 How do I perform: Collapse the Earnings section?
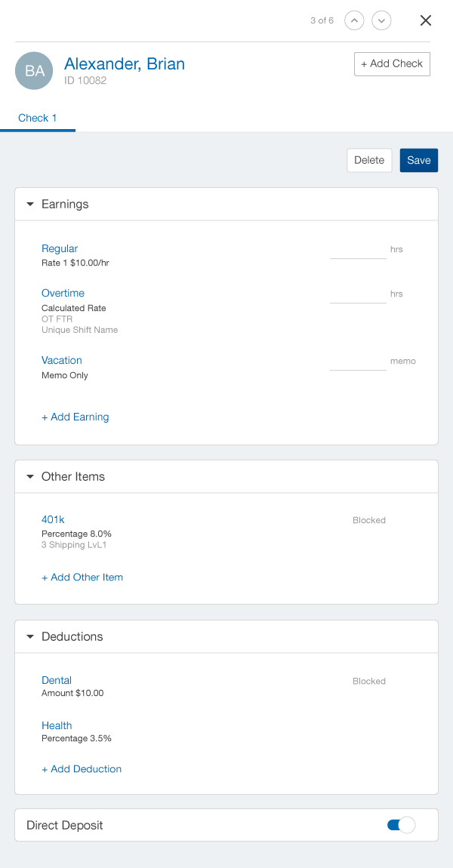[x=30, y=204]
